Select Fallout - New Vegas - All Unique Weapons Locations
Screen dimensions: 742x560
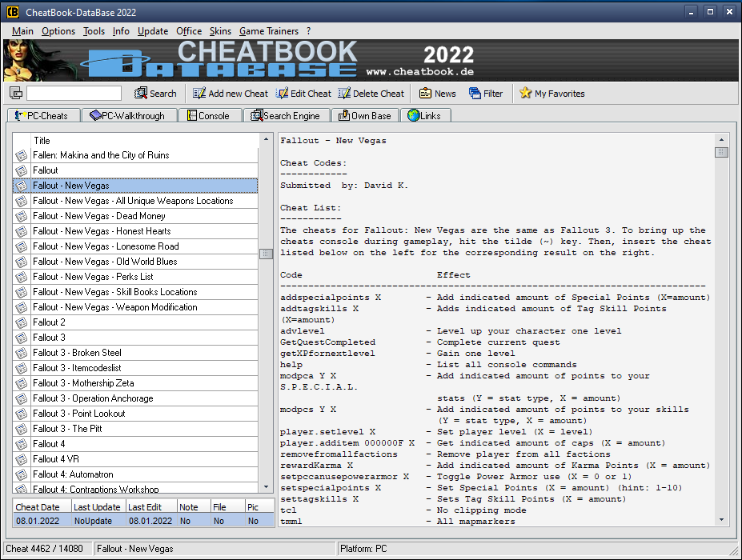135,201
